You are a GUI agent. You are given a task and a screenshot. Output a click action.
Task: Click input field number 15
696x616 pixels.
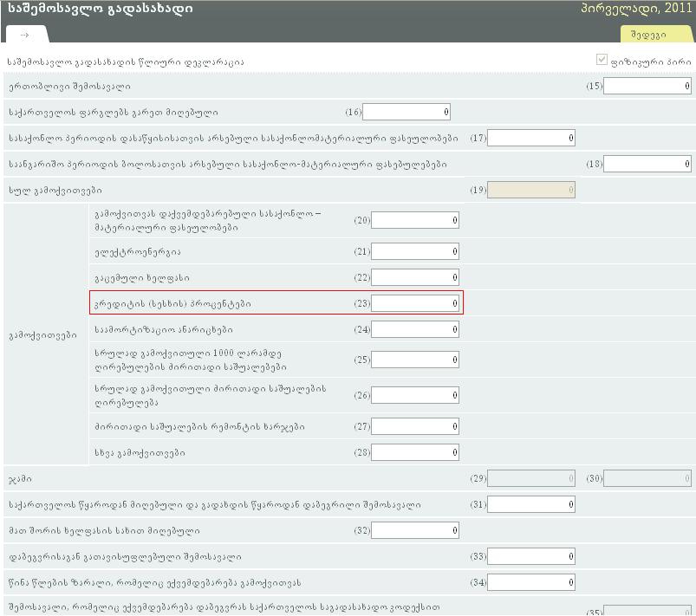[647, 86]
